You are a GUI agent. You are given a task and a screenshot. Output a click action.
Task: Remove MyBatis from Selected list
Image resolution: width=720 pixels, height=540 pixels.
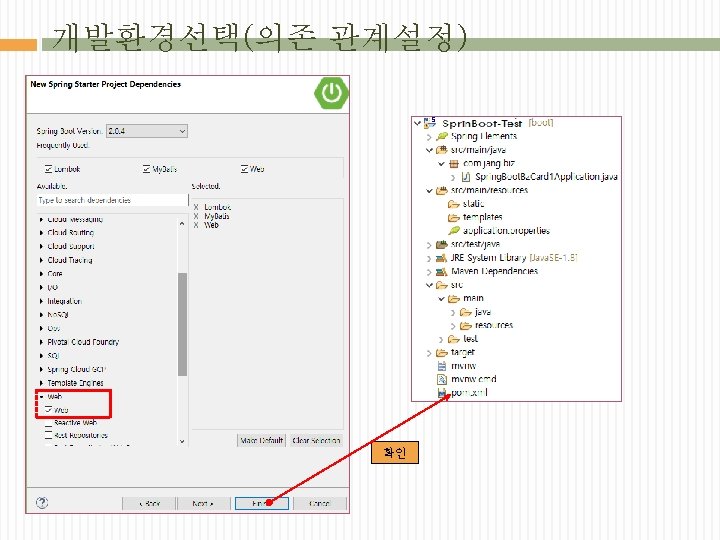click(196, 216)
